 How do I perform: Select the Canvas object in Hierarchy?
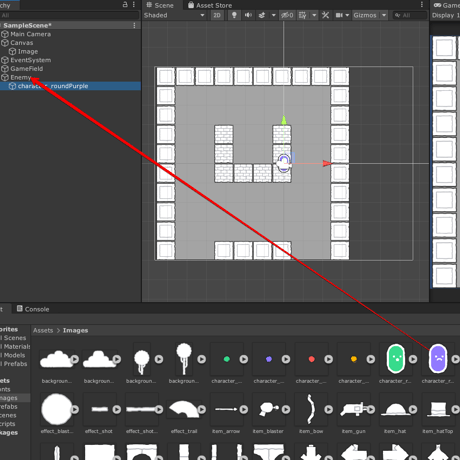coord(21,43)
